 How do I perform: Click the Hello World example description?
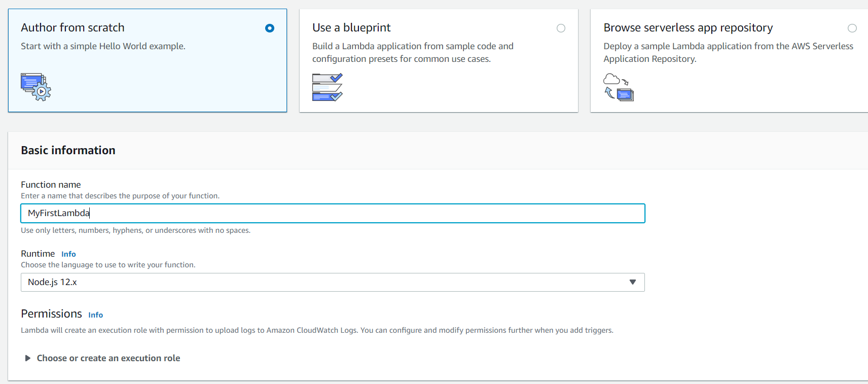[103, 46]
